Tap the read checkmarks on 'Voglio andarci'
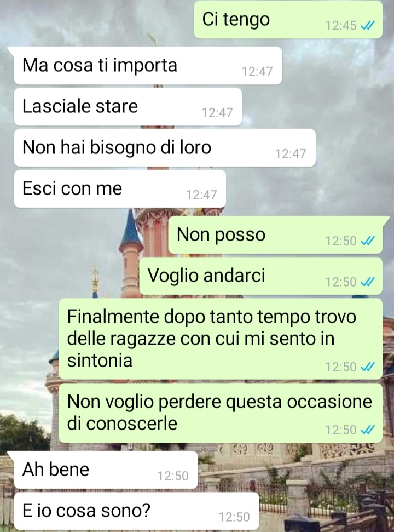394x532 pixels. 368,282
